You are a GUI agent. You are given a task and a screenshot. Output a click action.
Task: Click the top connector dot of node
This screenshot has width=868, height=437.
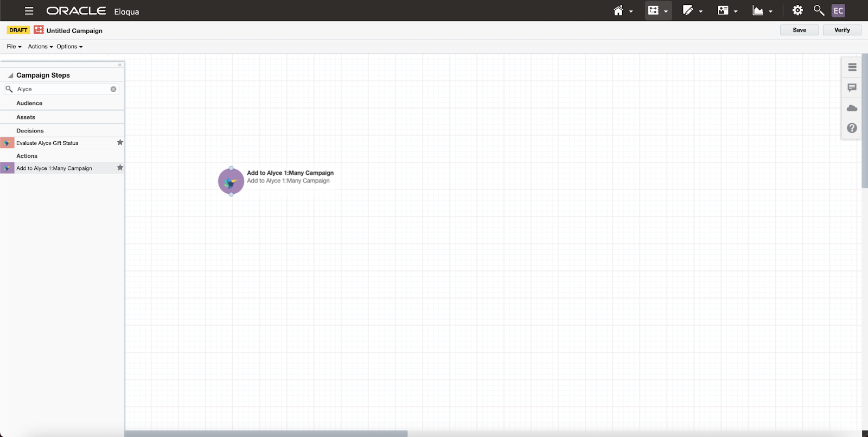coord(231,168)
